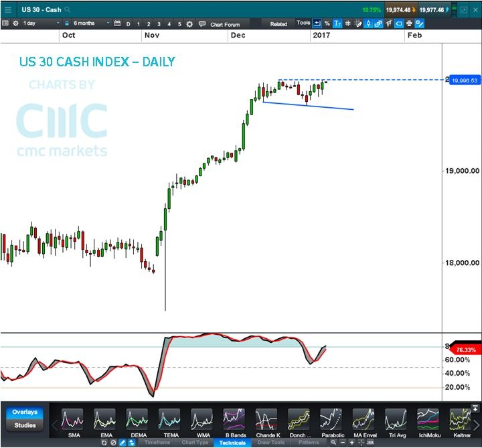Click the buy price 19,977.46

(434, 10)
